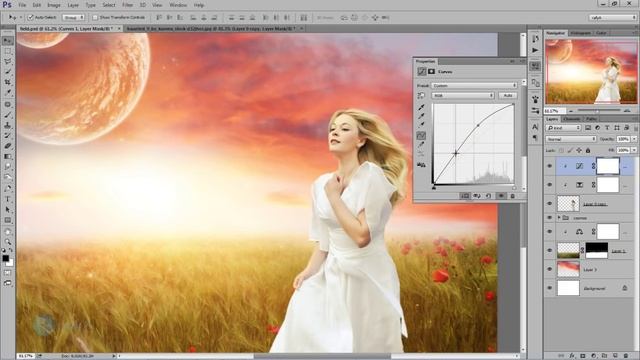Viewport: 640px width, 360px height.
Task: Open the layer blend mode Normal dropdown
Action: 571,139
